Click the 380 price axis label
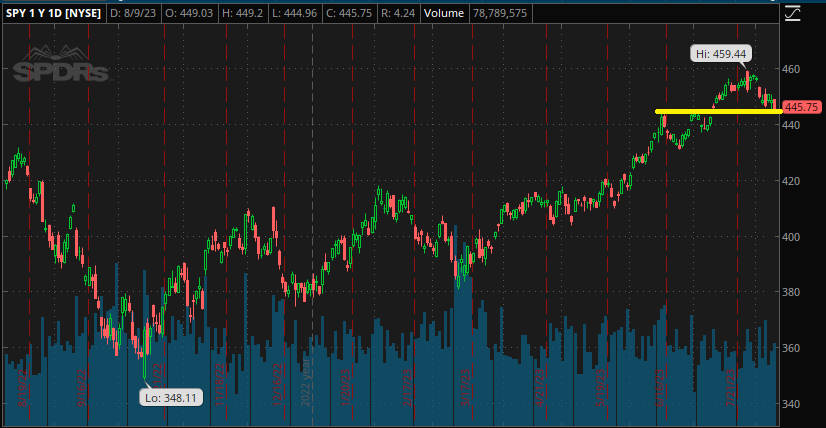This screenshot has height=428, width=826. (x=793, y=292)
